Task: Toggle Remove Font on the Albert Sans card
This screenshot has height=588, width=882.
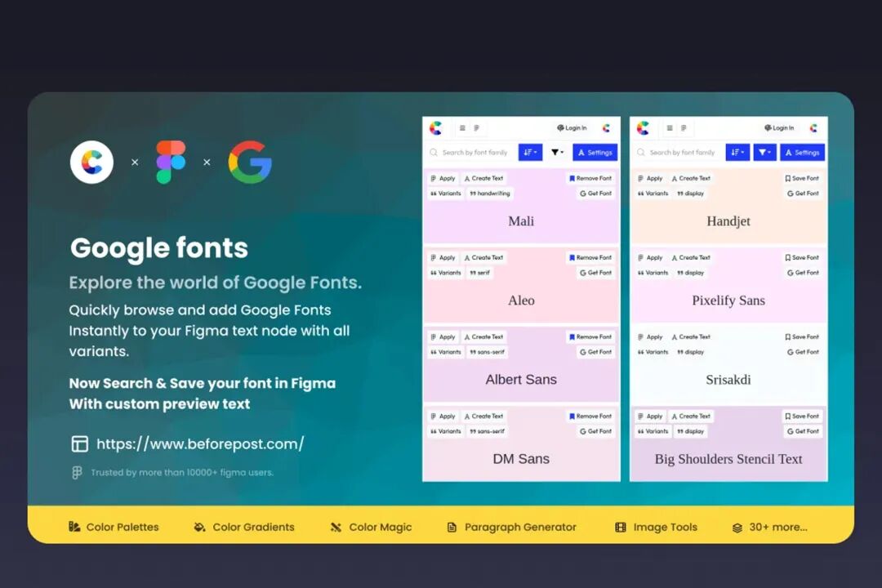Action: tap(590, 337)
